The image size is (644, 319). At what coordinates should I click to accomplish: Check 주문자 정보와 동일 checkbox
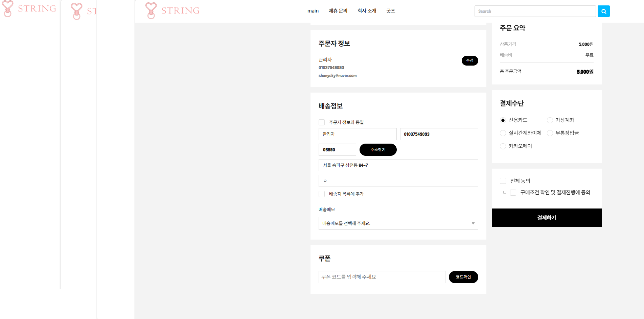click(322, 122)
